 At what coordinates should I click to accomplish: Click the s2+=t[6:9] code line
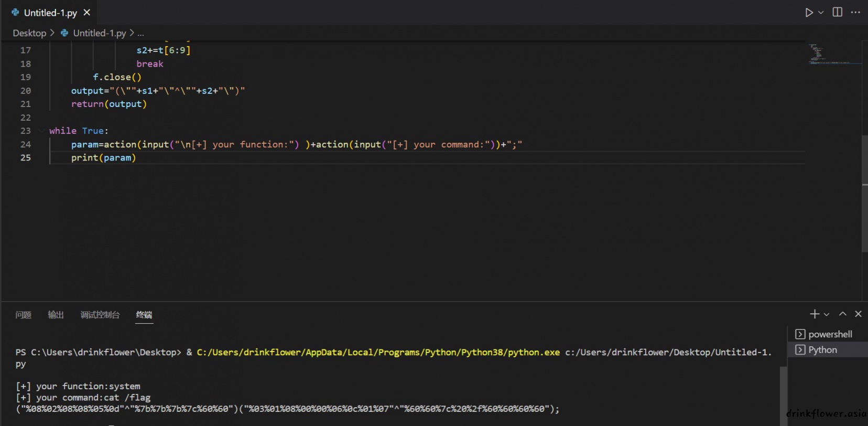(164, 50)
